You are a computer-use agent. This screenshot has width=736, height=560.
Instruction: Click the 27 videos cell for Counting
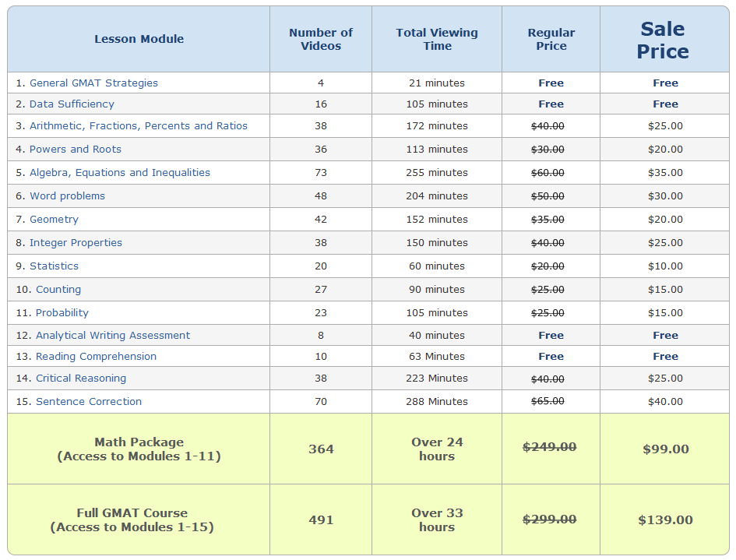point(321,290)
